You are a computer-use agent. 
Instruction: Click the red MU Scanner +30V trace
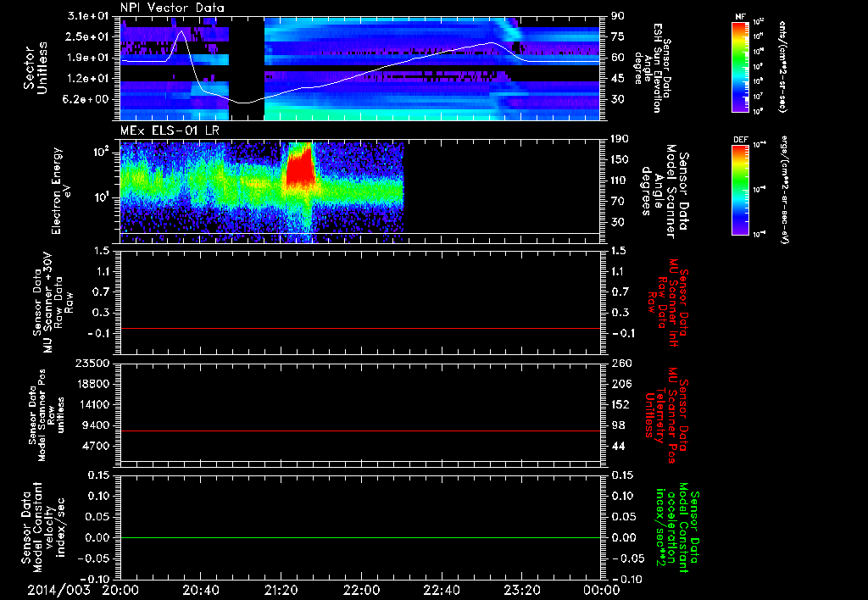pos(360,328)
